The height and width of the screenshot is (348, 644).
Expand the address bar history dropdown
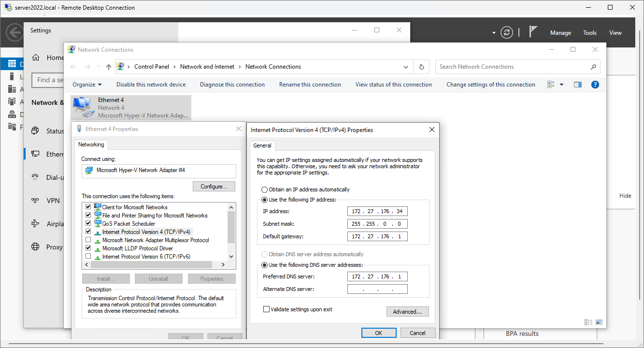(406, 67)
